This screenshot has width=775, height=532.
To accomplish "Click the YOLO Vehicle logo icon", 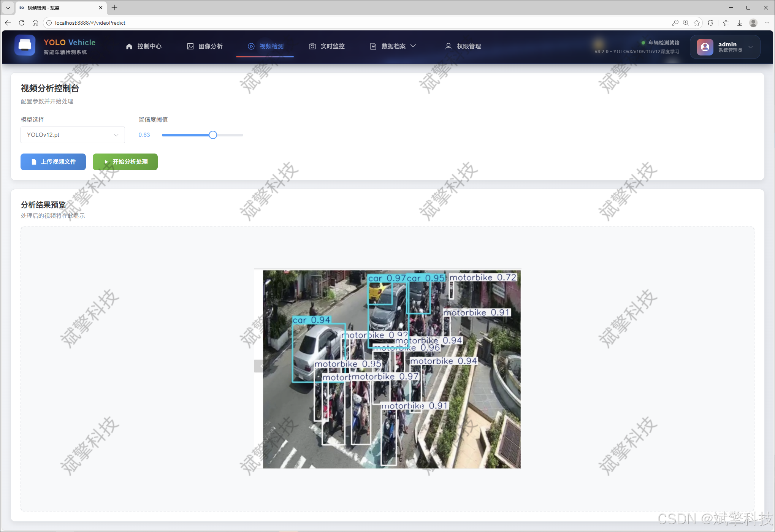I will [25, 46].
